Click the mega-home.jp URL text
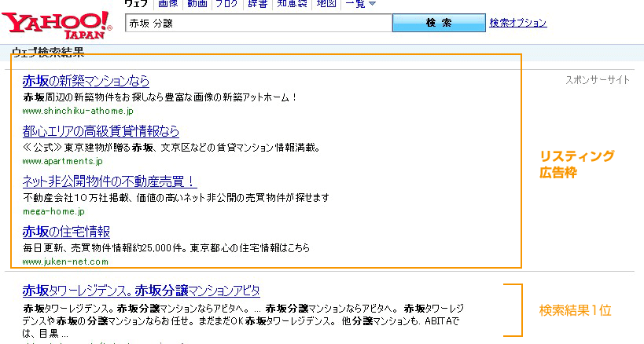Image resolution: width=644 pixels, height=344 pixels. pos(53,211)
